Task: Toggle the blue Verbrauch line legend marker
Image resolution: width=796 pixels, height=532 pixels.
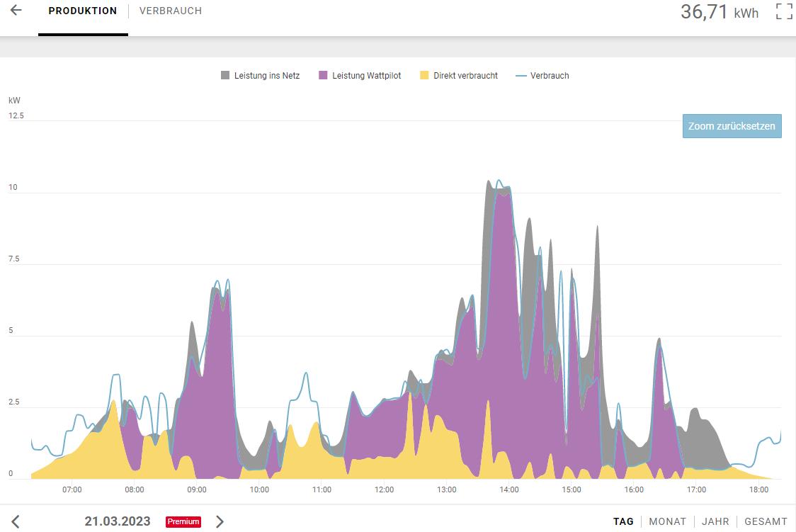Action: click(x=521, y=76)
